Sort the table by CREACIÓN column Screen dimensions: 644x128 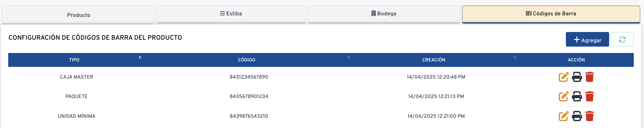(515, 58)
